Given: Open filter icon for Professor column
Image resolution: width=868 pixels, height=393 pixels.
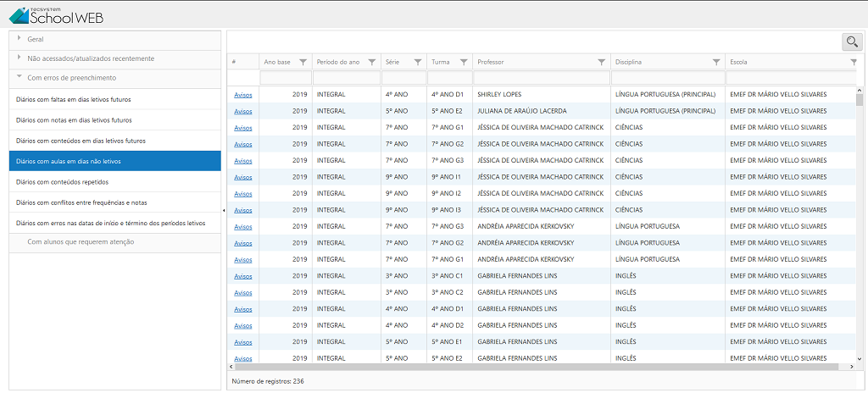Looking at the screenshot, I should pyautogui.click(x=602, y=62).
